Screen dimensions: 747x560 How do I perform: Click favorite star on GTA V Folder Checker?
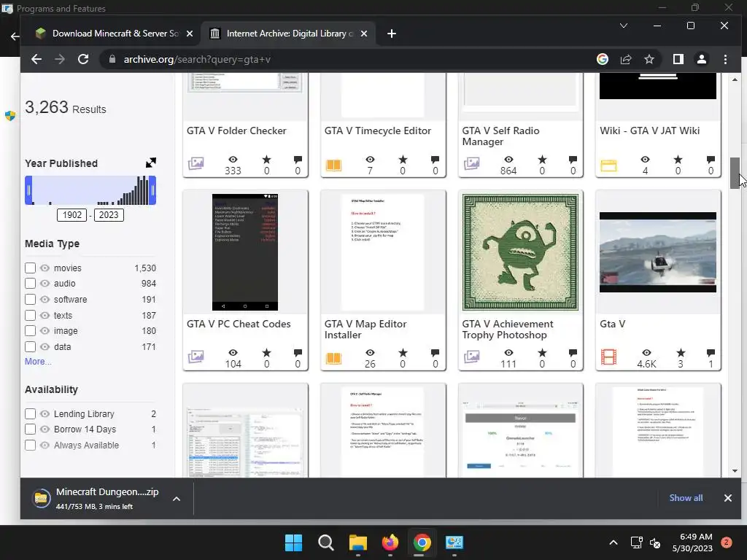pyautogui.click(x=266, y=160)
